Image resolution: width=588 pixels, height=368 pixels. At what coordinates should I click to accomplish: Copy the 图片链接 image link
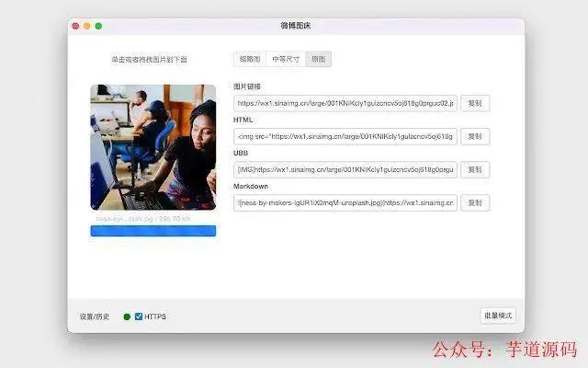475,103
